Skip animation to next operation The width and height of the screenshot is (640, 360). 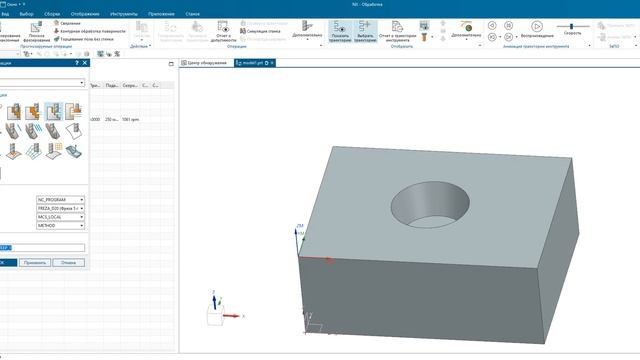(x=508, y=37)
